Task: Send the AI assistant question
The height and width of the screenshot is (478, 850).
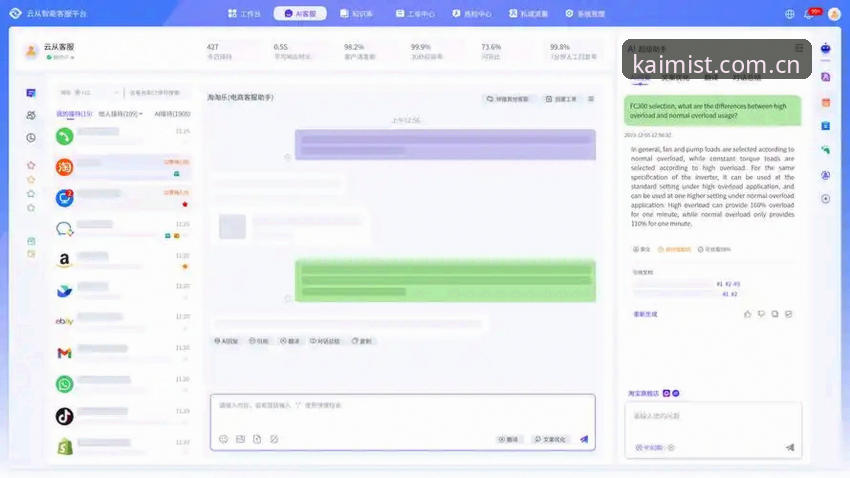Action: (x=790, y=447)
